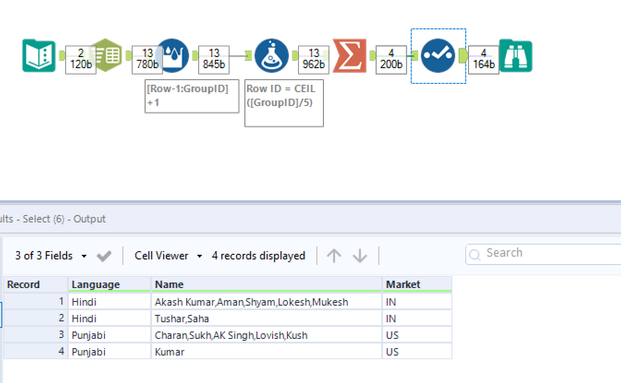The width and height of the screenshot is (621, 383).
Task: Click the apply fields checkmark icon
Action: [x=104, y=256]
